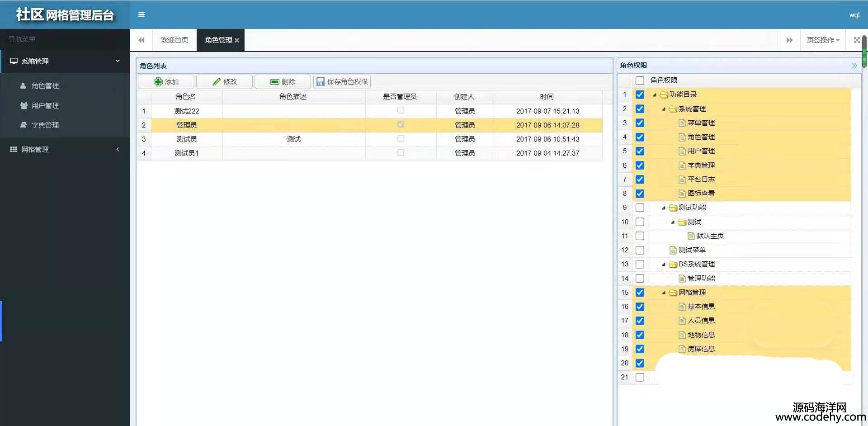This screenshot has height=426, width=868.
Task: Collapse the 角色权限 panel with double chevron
Action: point(854,66)
